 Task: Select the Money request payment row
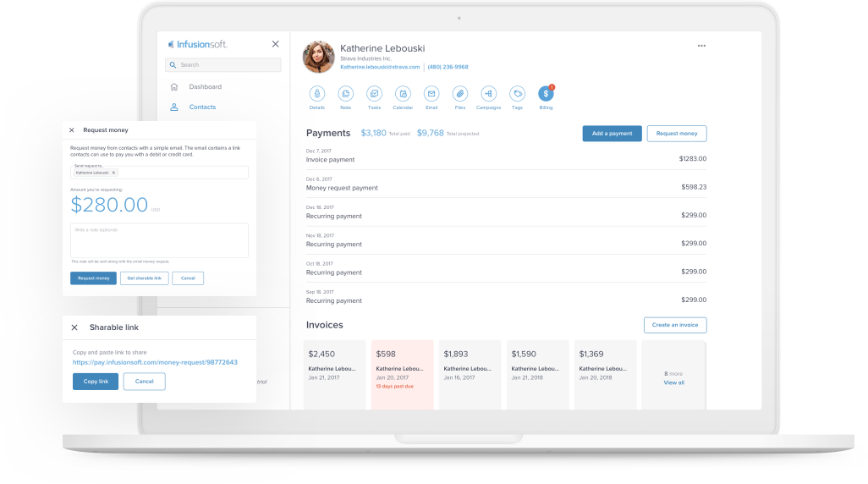[x=506, y=184]
